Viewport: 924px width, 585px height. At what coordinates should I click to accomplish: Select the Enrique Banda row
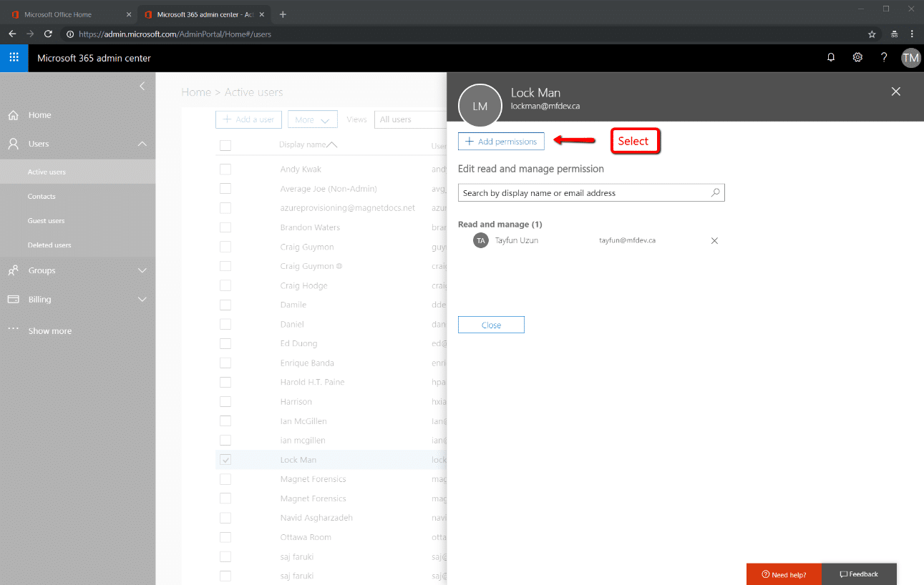pyautogui.click(x=331, y=363)
